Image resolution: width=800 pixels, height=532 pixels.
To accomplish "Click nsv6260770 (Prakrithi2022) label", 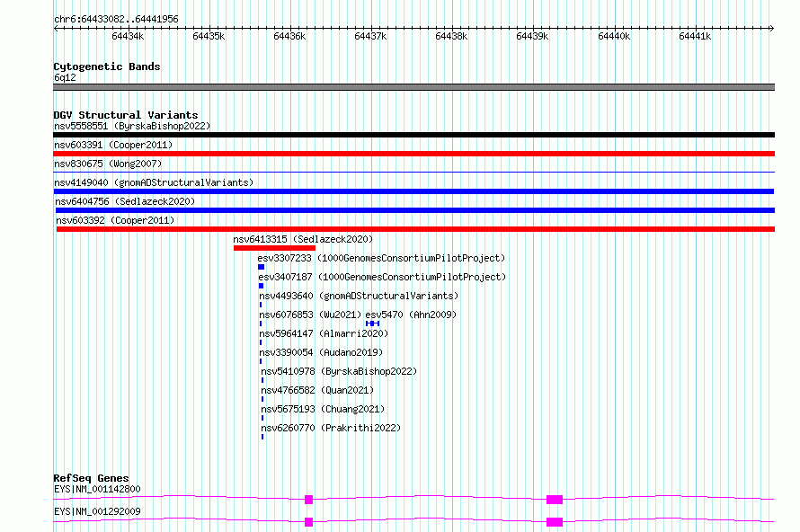I will pos(331,428).
